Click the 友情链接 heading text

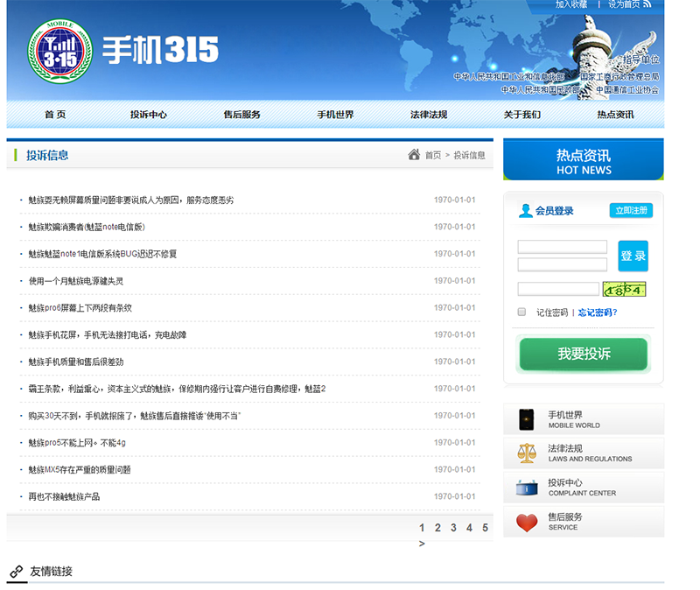tap(51, 572)
